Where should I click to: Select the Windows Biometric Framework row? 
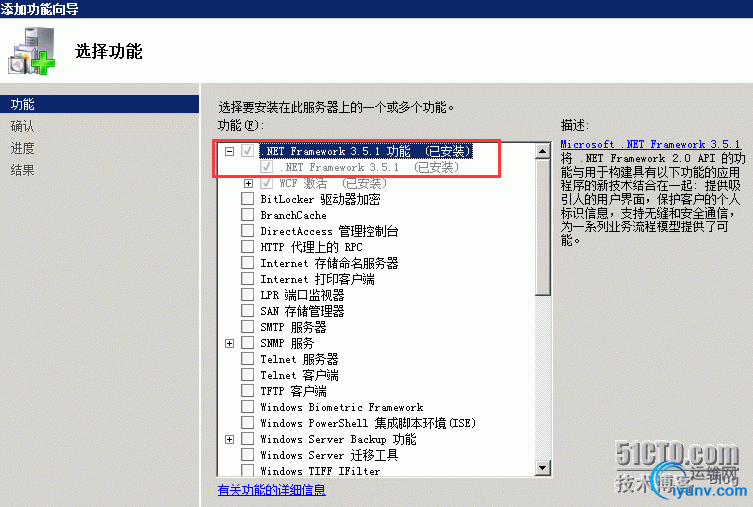click(342, 407)
